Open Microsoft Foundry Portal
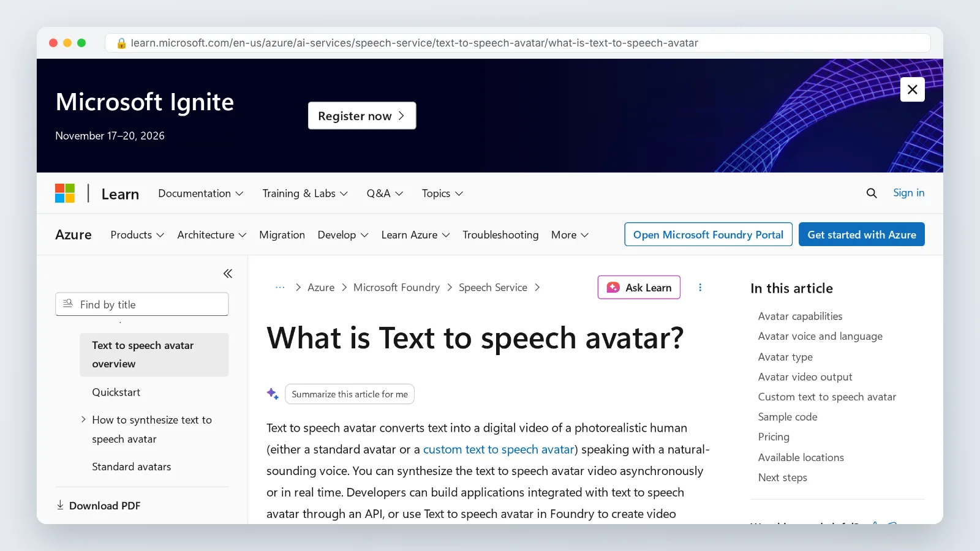The image size is (980, 551). (x=708, y=234)
